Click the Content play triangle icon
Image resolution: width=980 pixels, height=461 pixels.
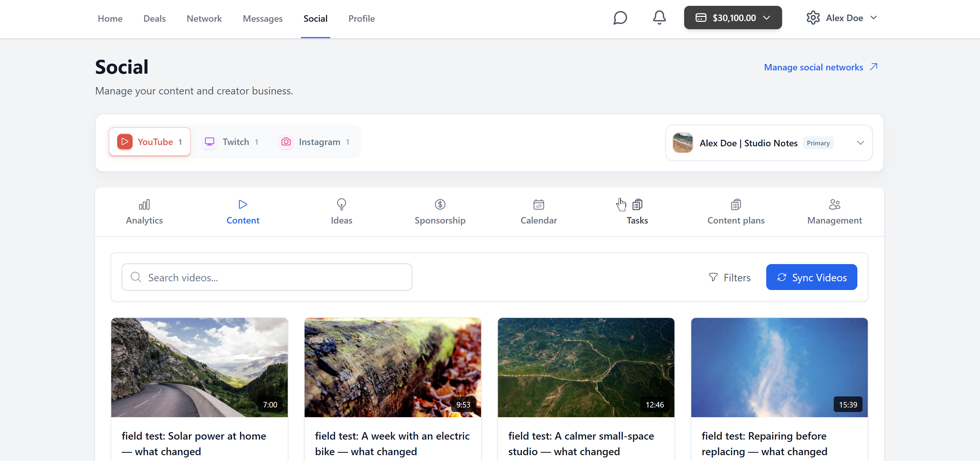click(x=243, y=205)
